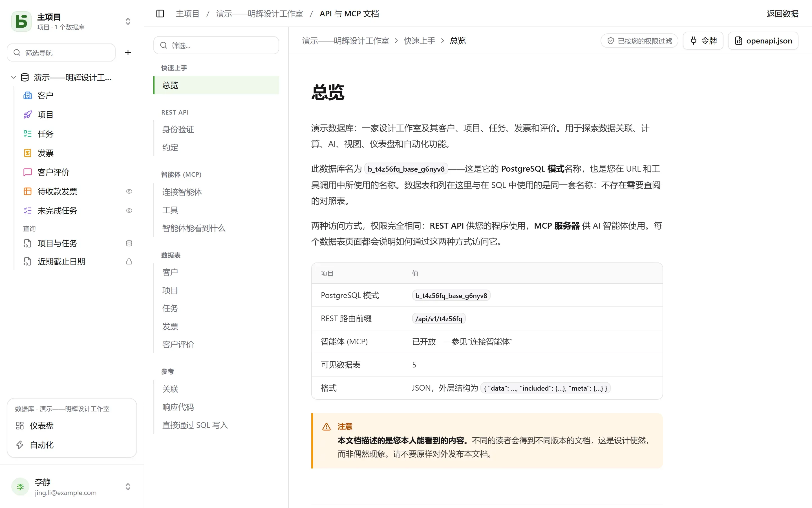Open the 主项目 project switcher chevron
This screenshot has height=508, width=812.
pyautogui.click(x=128, y=21)
